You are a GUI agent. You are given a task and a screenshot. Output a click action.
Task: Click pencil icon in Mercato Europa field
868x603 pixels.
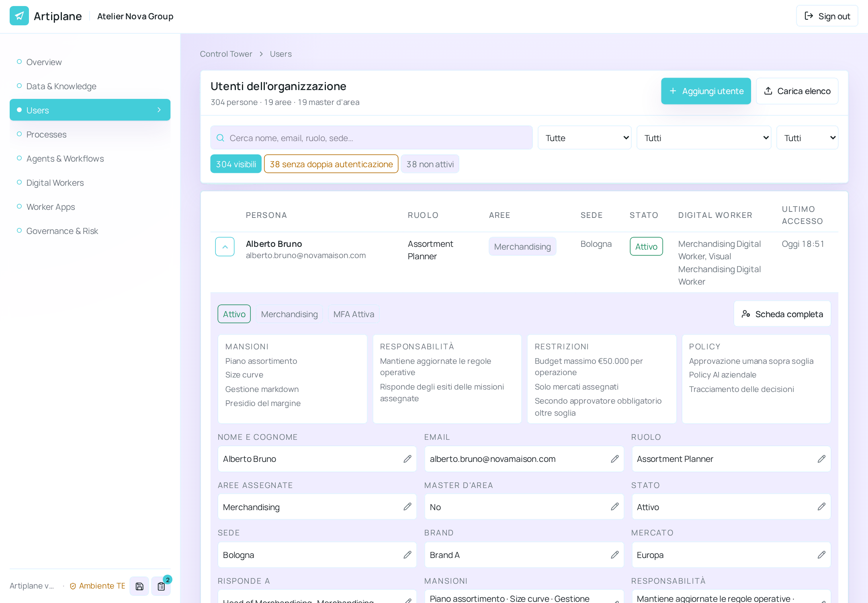coord(821,555)
